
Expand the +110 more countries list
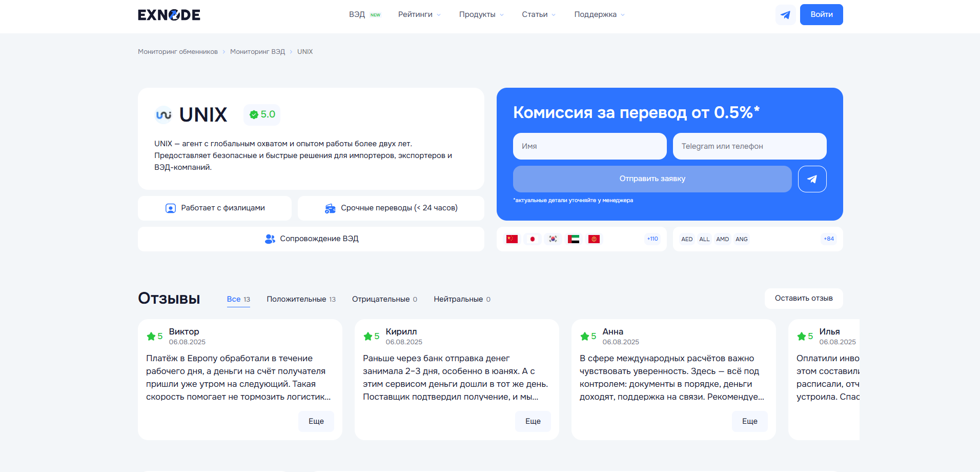652,239
